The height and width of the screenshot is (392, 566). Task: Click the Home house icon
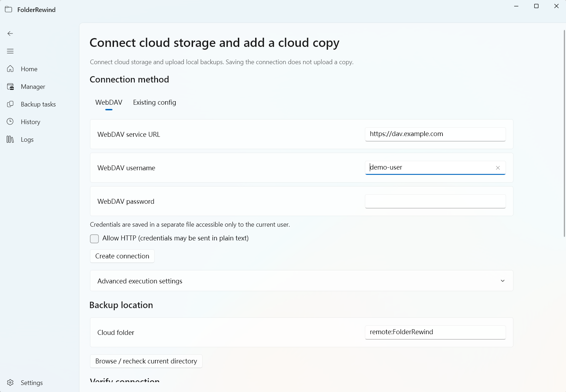(10, 69)
